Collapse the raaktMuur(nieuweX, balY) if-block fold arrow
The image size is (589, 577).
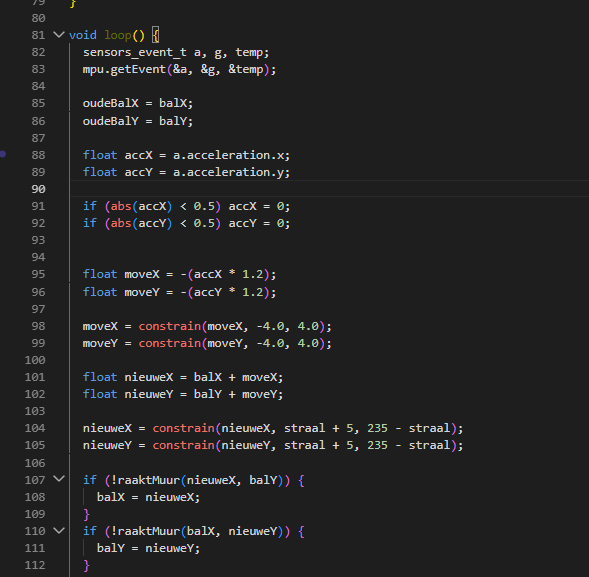59,479
